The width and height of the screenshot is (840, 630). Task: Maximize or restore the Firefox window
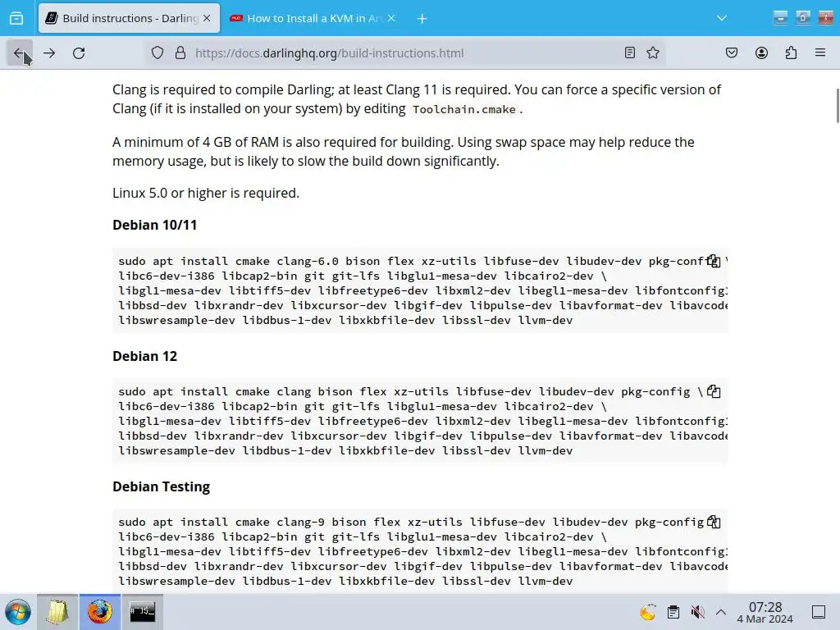click(802, 18)
